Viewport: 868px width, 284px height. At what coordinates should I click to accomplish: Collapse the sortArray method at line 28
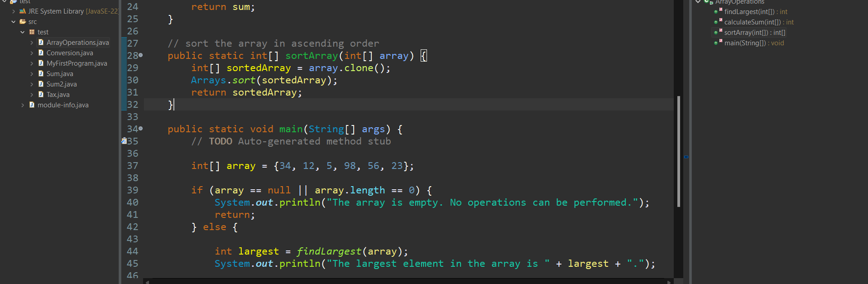coord(141,55)
